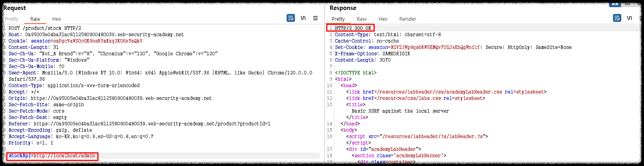Viewport: 644px width, 166px height.
Task: Click the 'Safari/537.36' continuation line
Action: click(27, 79)
